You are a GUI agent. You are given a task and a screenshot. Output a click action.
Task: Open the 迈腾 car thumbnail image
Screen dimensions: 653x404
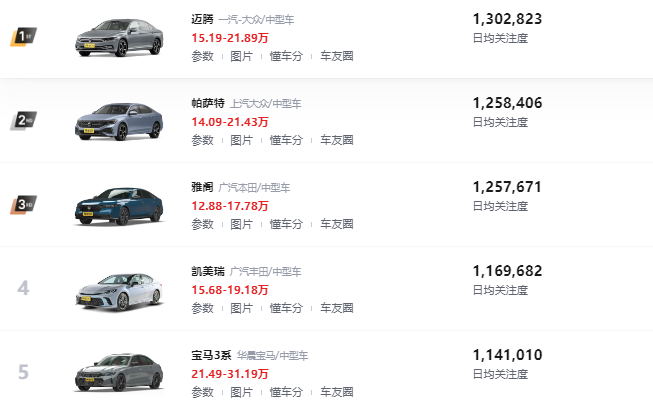(x=118, y=38)
